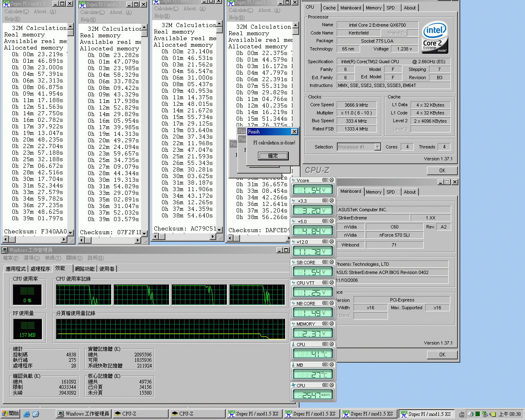Open settings icon on the Vcore sensor widget

click(325, 180)
